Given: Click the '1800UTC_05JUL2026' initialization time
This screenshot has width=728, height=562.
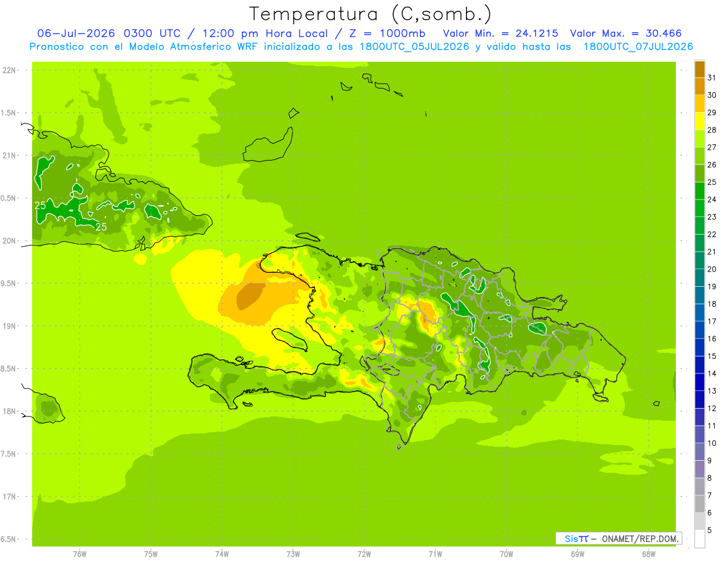Looking at the screenshot, I should coord(414,47).
